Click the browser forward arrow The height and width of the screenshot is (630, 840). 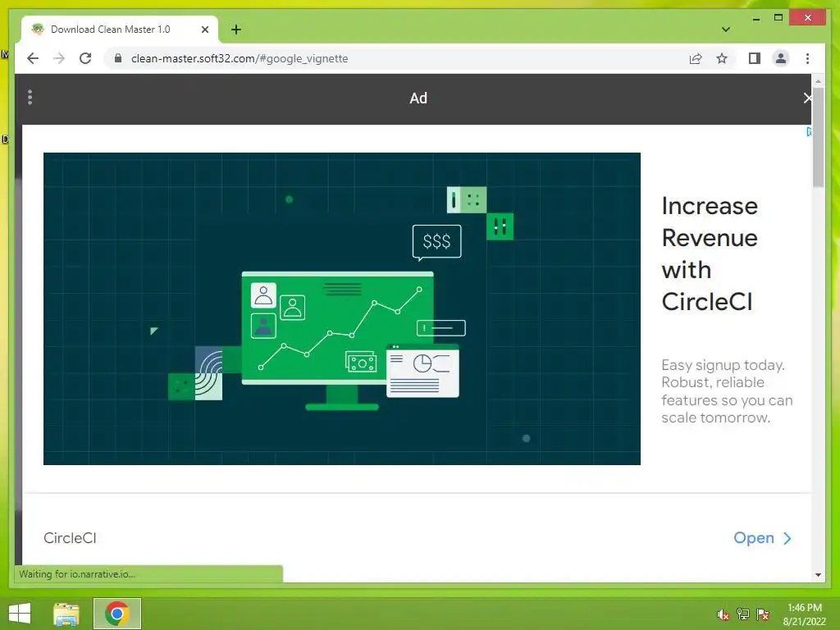tap(59, 58)
